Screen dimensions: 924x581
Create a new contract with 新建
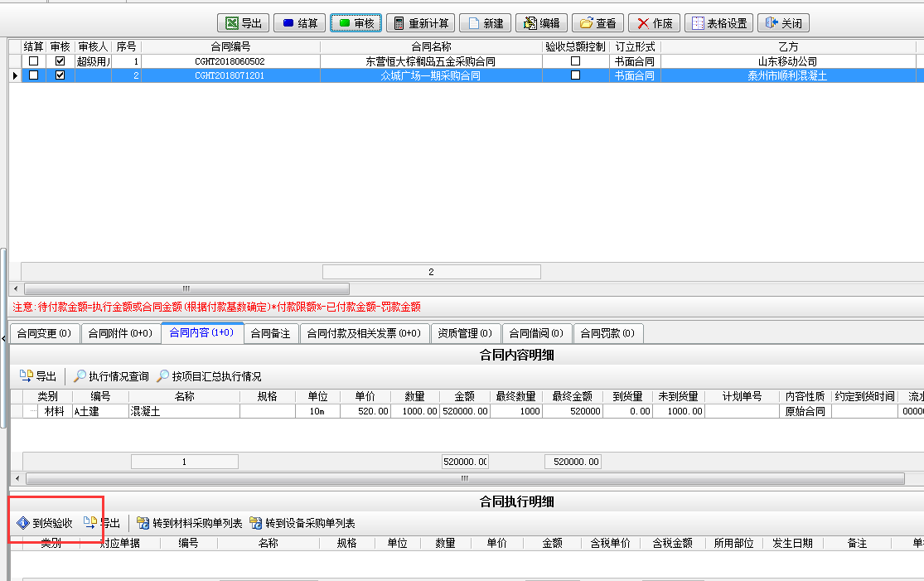tap(485, 23)
